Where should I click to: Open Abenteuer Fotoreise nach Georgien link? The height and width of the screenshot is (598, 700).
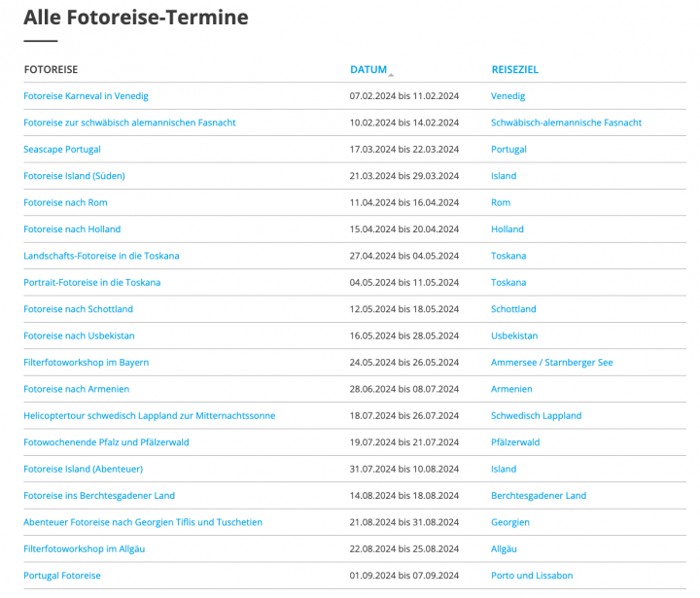coord(143,522)
